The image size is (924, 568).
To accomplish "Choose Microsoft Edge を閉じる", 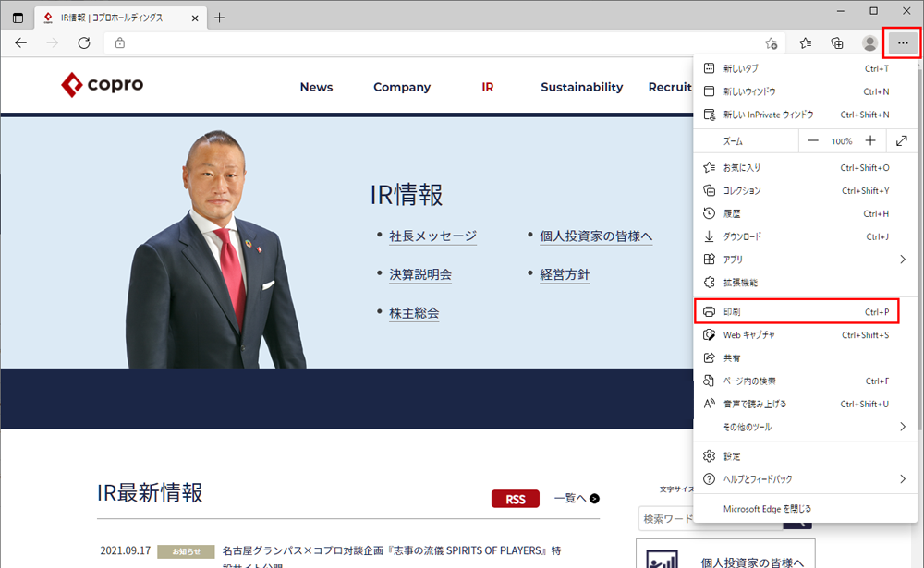I will (x=805, y=509).
